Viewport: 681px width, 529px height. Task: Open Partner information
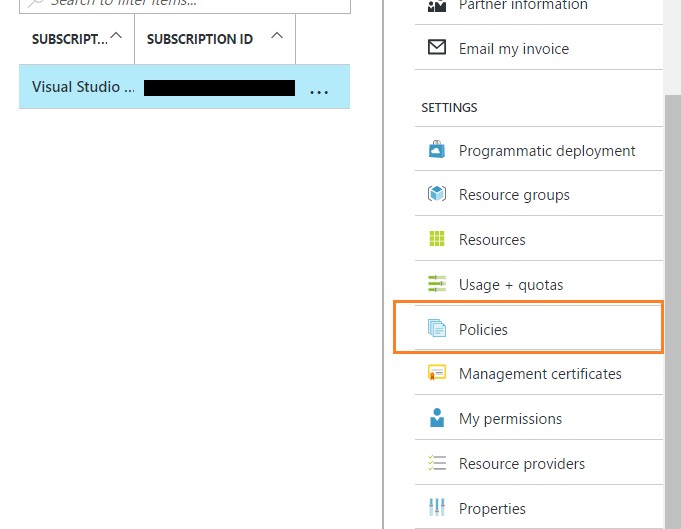[523, 6]
